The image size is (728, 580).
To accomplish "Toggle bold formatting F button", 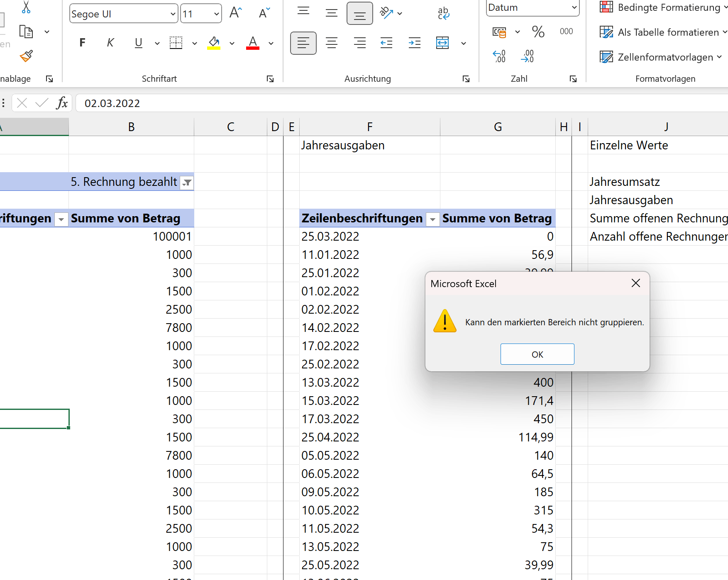I will [82, 42].
